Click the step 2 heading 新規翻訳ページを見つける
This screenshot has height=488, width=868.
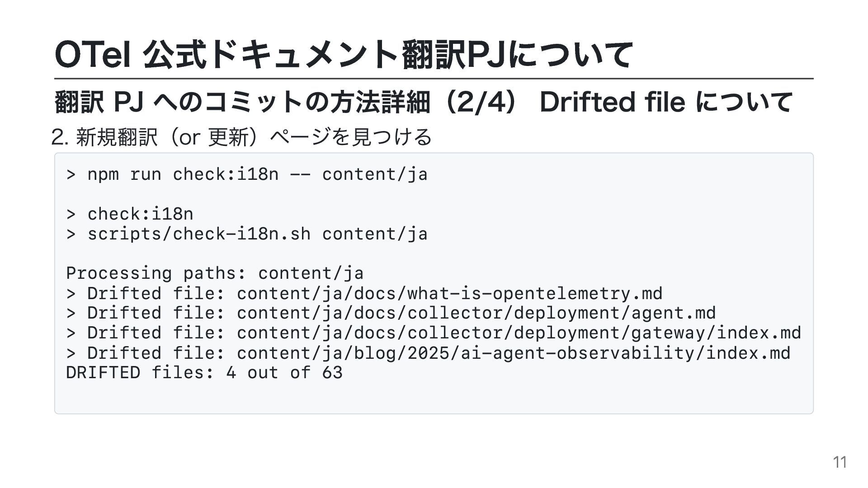click(242, 137)
